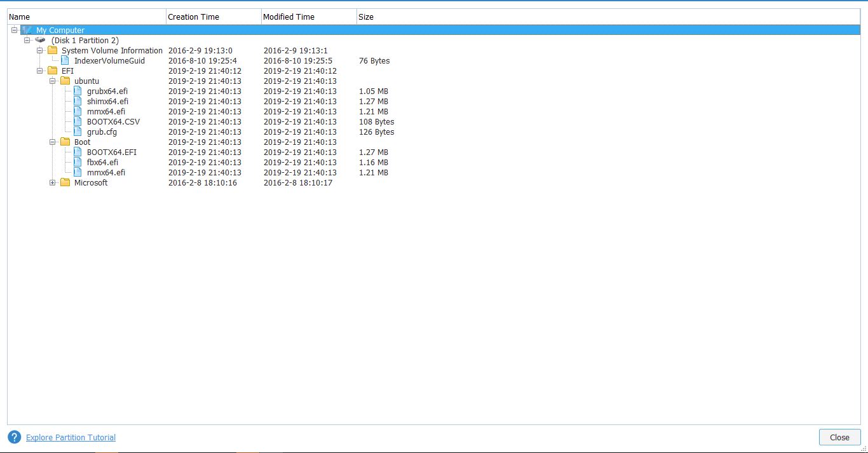Click the BOOTX64.CSV file icon
Screen dimensions: 868x453
tap(78, 121)
